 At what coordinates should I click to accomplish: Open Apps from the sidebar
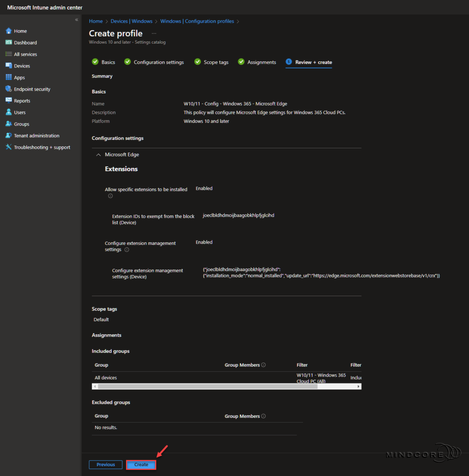pos(20,77)
